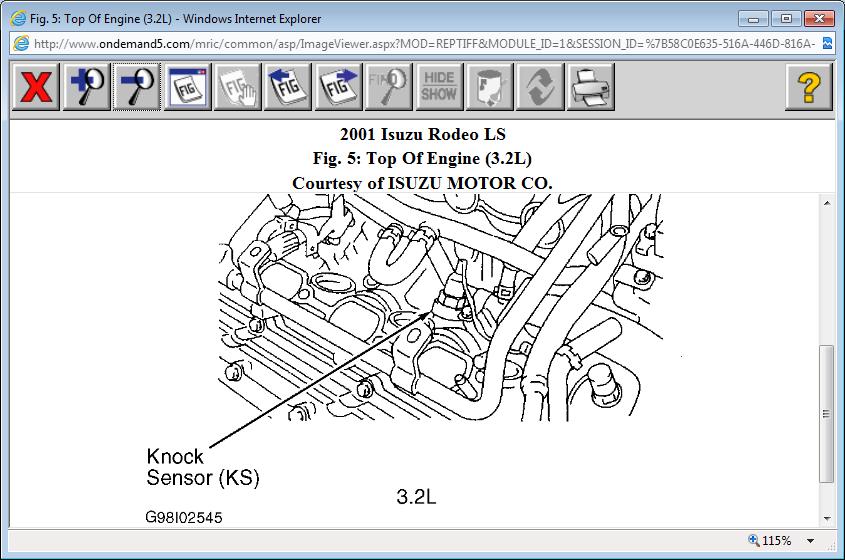Open the FIG window view icon
845x560 pixels.
pos(188,87)
